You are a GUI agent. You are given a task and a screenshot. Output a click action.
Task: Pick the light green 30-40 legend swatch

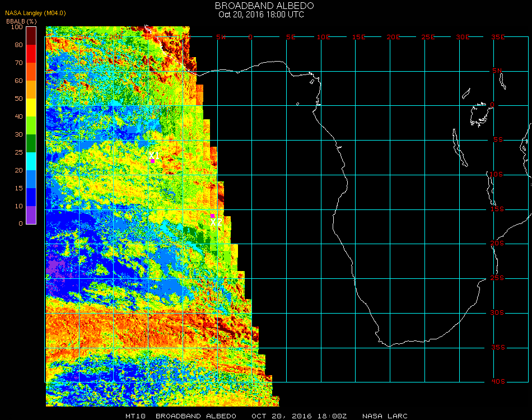[x=31, y=125]
